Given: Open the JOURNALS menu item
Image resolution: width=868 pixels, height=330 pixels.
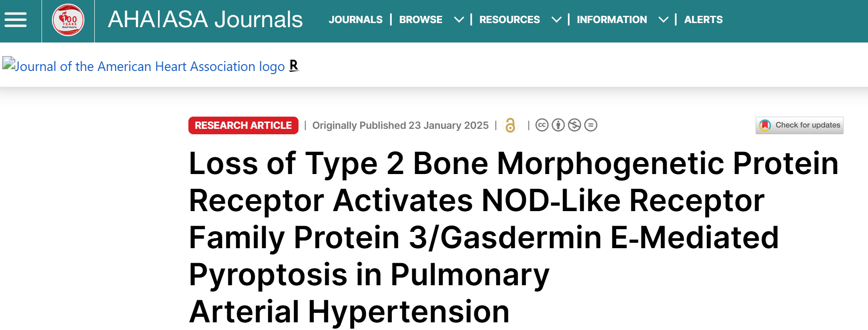Looking at the screenshot, I should click(x=356, y=20).
